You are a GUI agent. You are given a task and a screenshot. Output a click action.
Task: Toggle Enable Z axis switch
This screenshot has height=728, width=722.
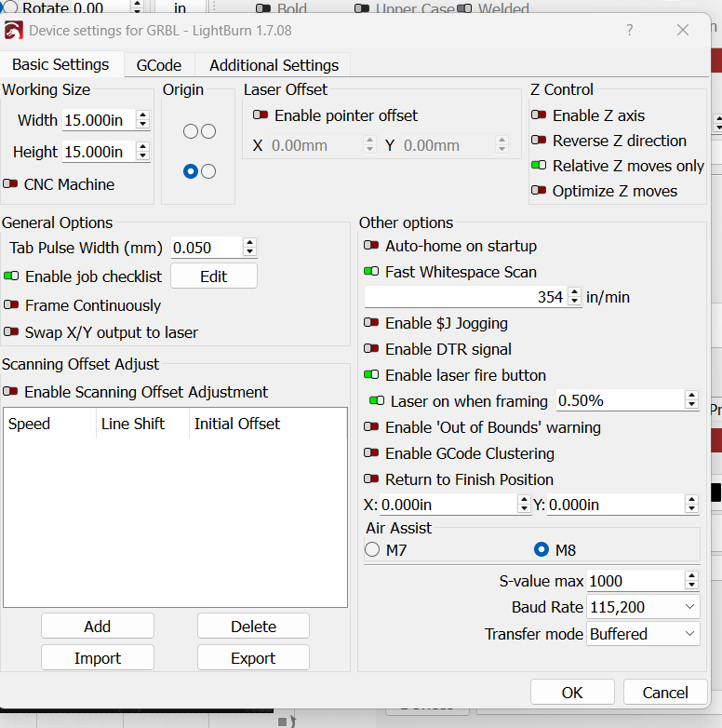[539, 115]
